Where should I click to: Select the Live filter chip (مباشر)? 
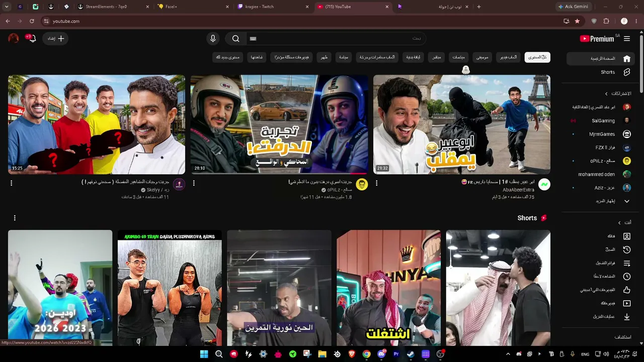click(437, 57)
